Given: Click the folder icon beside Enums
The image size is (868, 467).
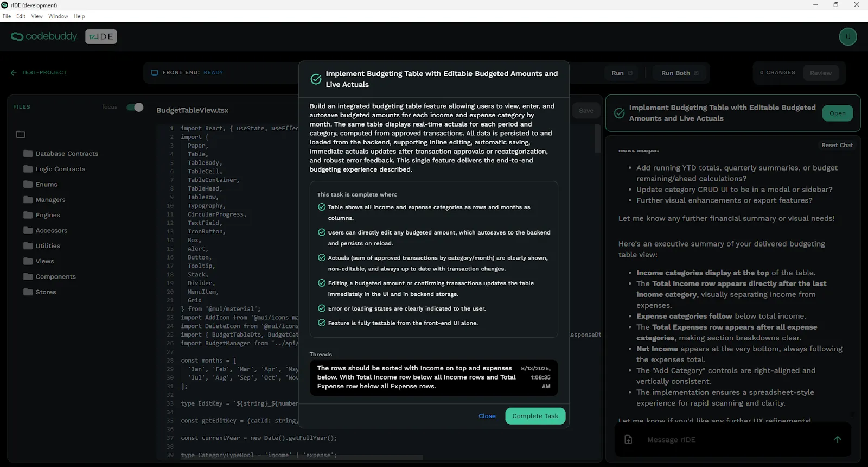Looking at the screenshot, I should coord(28,184).
